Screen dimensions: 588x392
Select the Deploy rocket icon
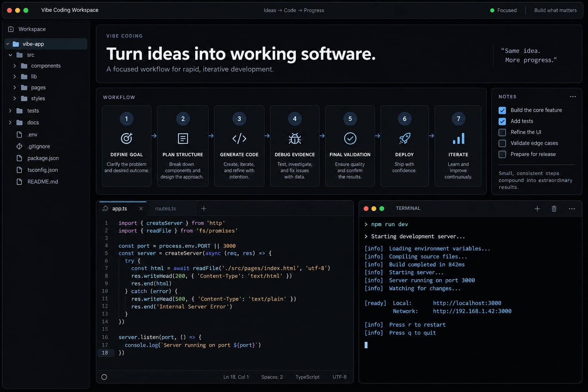coord(405,138)
